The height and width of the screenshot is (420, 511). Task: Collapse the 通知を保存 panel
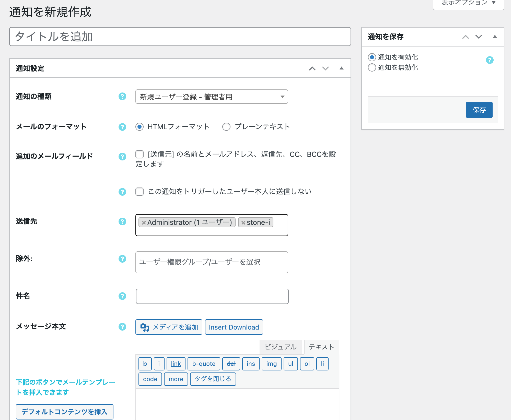coord(495,37)
